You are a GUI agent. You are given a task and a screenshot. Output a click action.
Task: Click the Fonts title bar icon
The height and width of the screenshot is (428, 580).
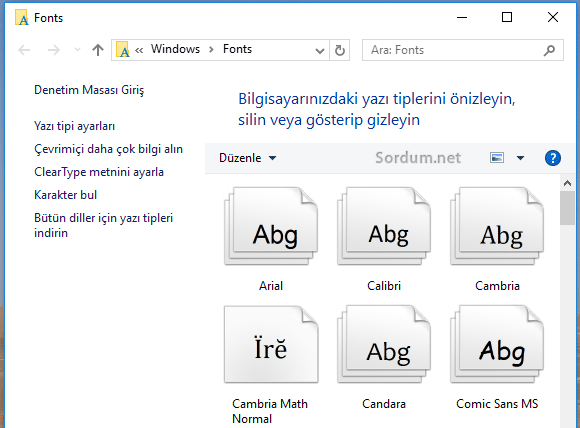coord(21,18)
